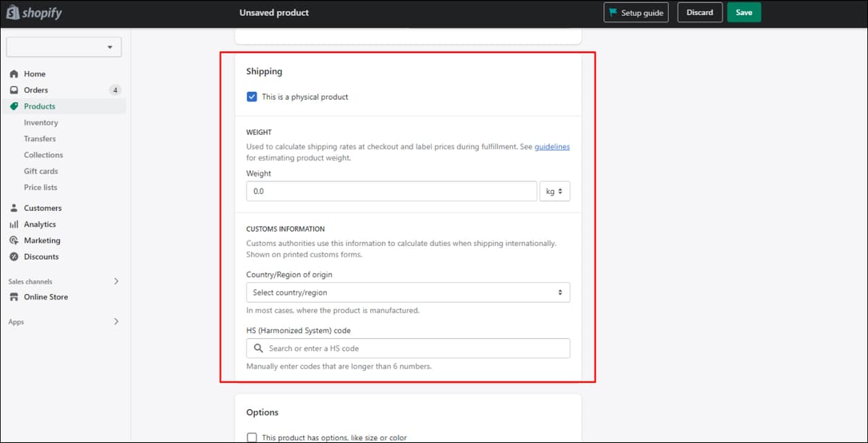
Task: Change the weight unit kg dropdown
Action: pyautogui.click(x=555, y=191)
